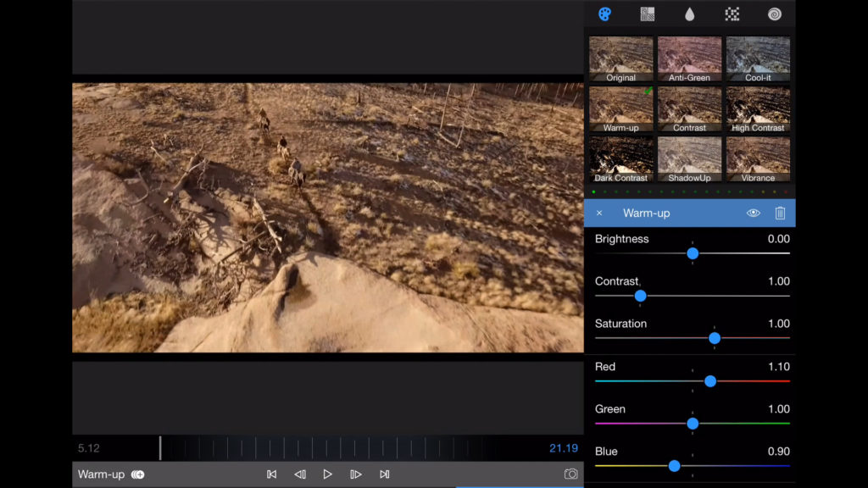Pick the Vibrance filter thumbnail
Screen dimensions: 868x488
point(758,159)
